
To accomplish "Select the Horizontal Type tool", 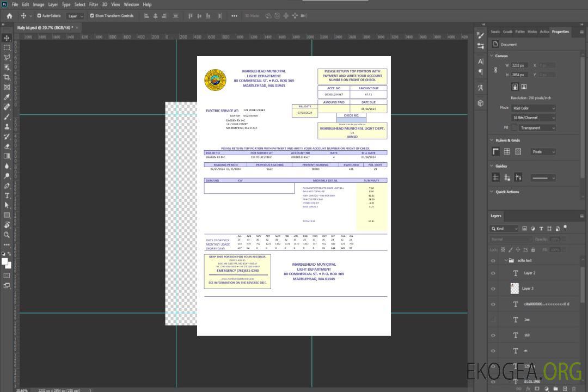I will (7, 195).
